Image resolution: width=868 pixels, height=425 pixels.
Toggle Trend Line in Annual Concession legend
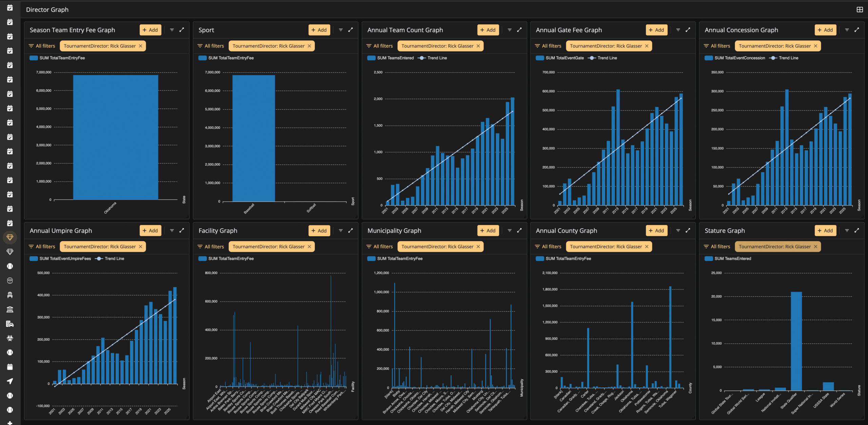784,58
